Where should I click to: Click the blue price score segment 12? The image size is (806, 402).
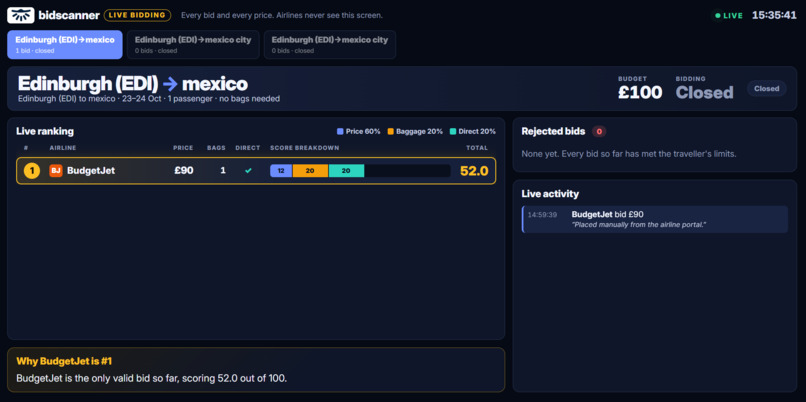coord(281,171)
